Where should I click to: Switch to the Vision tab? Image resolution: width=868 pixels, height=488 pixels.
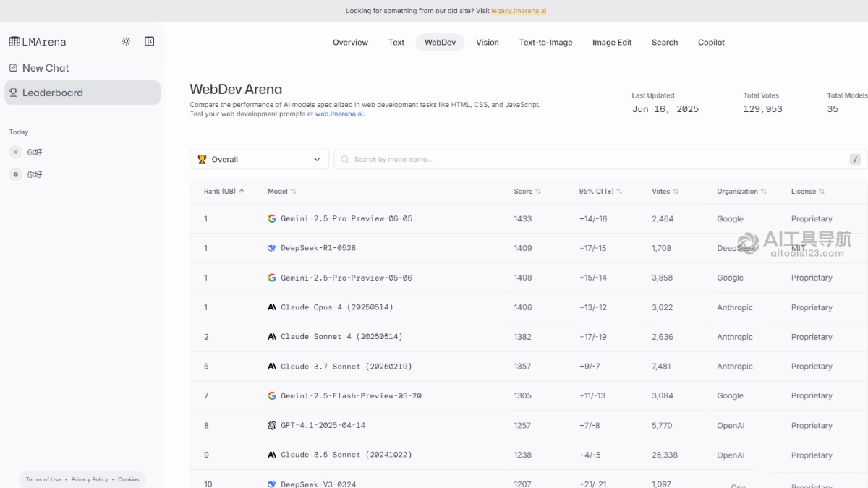pos(488,42)
